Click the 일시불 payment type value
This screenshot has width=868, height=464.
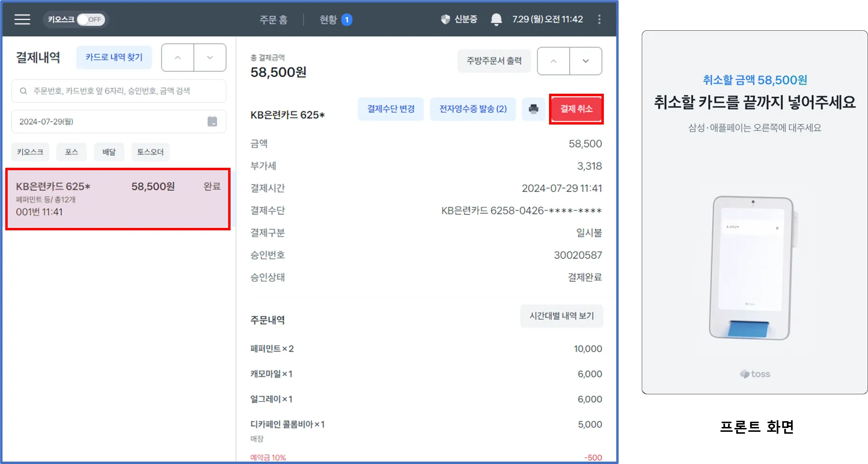click(589, 233)
